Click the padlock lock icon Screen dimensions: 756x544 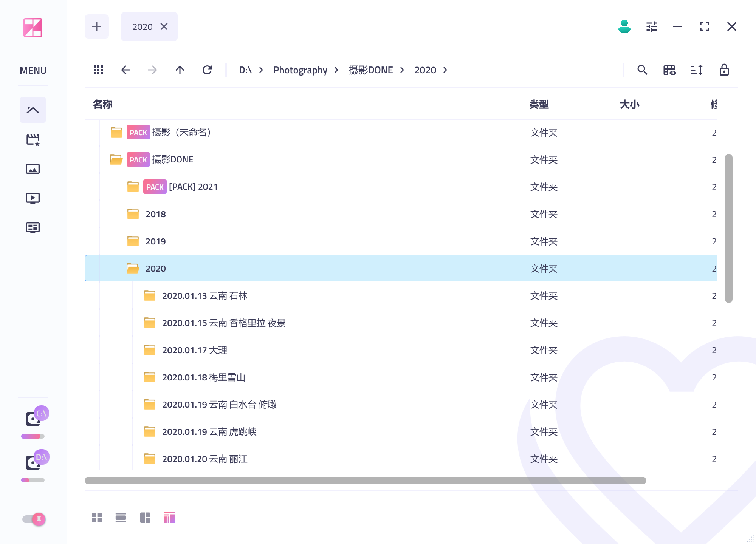click(724, 70)
